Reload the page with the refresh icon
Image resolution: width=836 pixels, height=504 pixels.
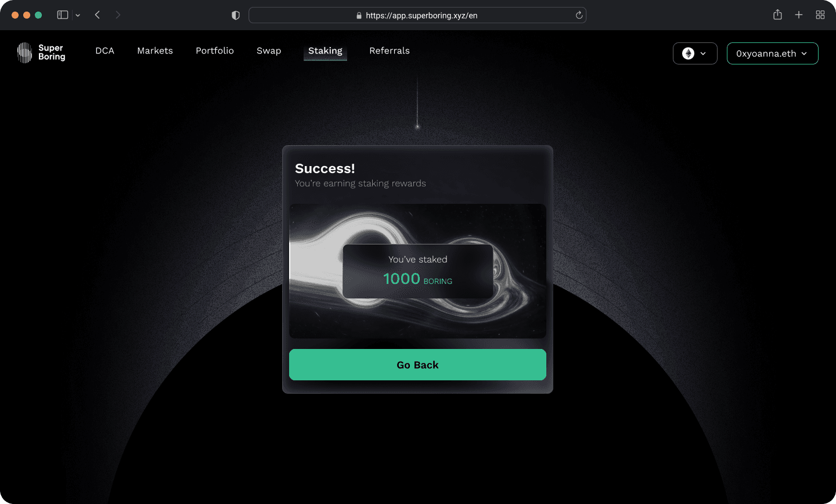click(579, 16)
